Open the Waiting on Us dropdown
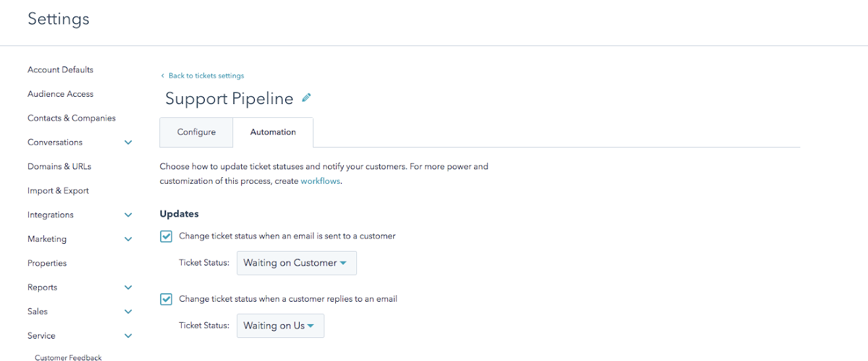The height and width of the screenshot is (361, 868). tap(280, 325)
